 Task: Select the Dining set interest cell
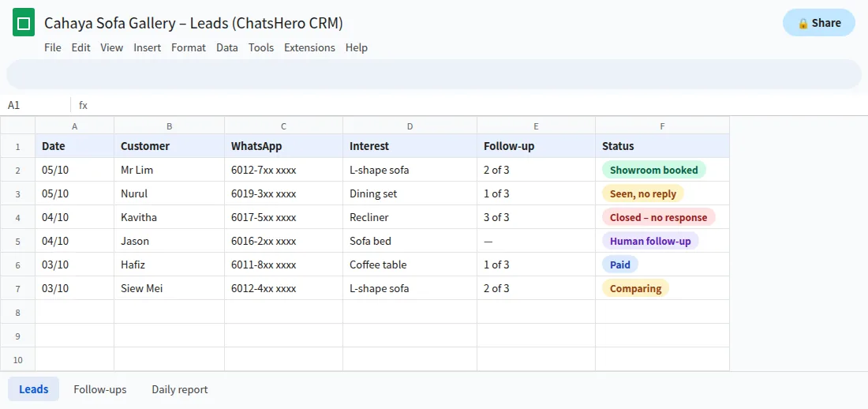point(410,193)
